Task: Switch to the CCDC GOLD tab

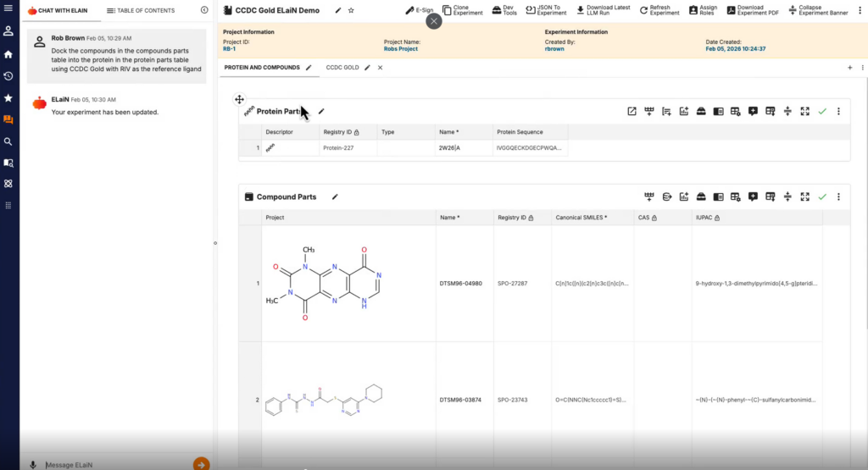Action: [342, 67]
